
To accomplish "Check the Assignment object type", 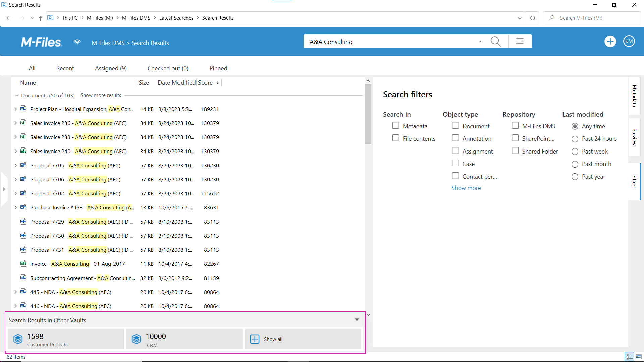I will [x=455, y=150].
